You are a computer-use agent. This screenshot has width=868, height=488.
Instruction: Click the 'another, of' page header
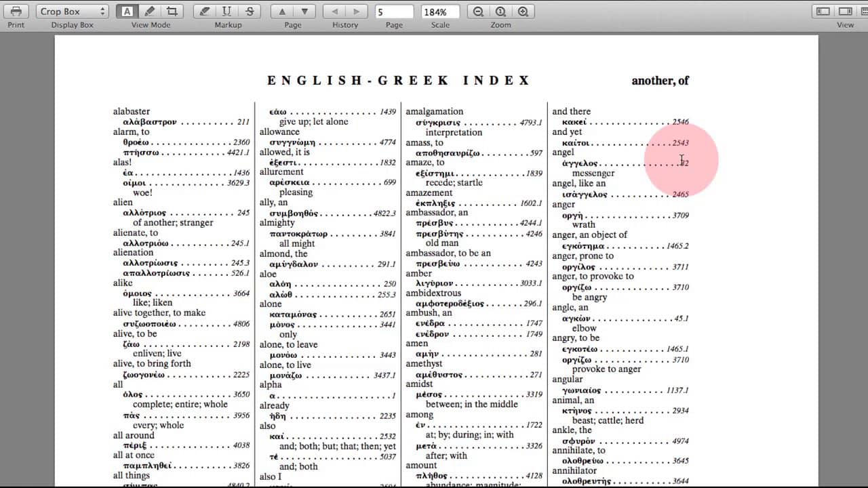[x=660, y=81]
